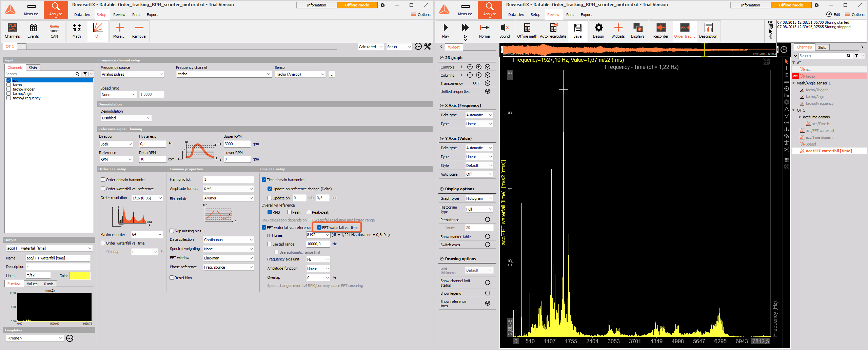Switch to the Slots tab in Input
Screen dimensions: 868x350
tap(33, 68)
